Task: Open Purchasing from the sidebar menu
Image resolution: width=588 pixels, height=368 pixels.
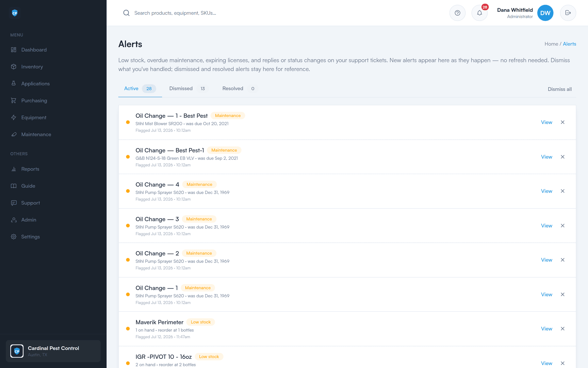Action: click(34, 100)
